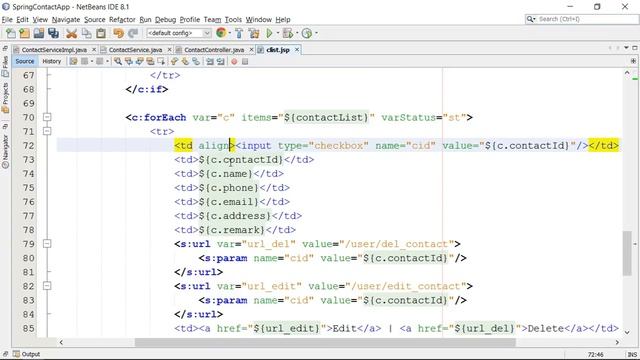This screenshot has width=640, height=360.
Task: Switch to ContactServiceImpl.java tab
Action: [54, 50]
